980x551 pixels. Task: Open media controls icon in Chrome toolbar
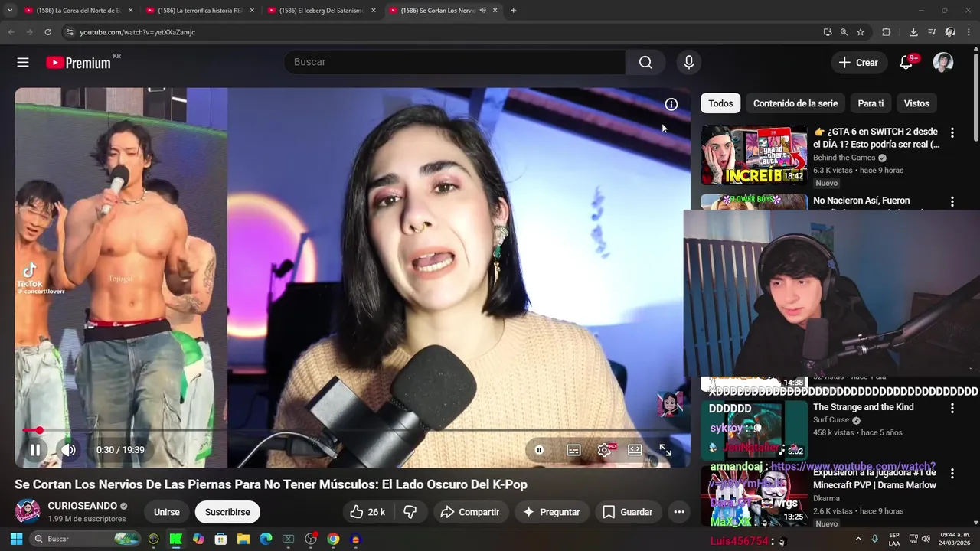click(932, 32)
